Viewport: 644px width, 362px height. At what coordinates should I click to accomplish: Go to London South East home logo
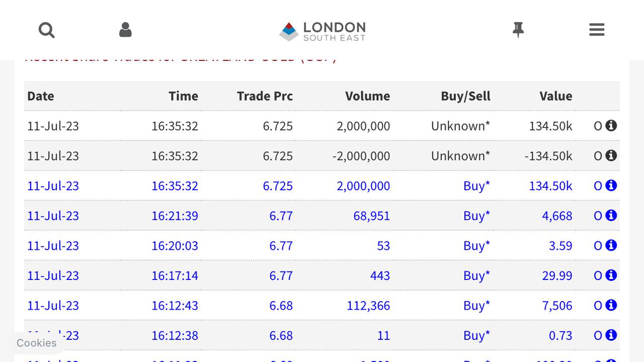click(323, 31)
